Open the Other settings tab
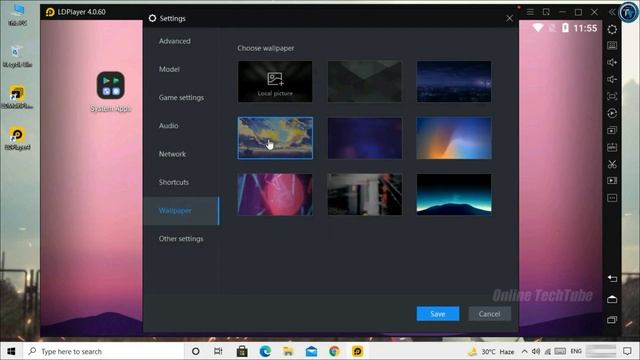This screenshot has width=640, height=360. [x=181, y=239]
